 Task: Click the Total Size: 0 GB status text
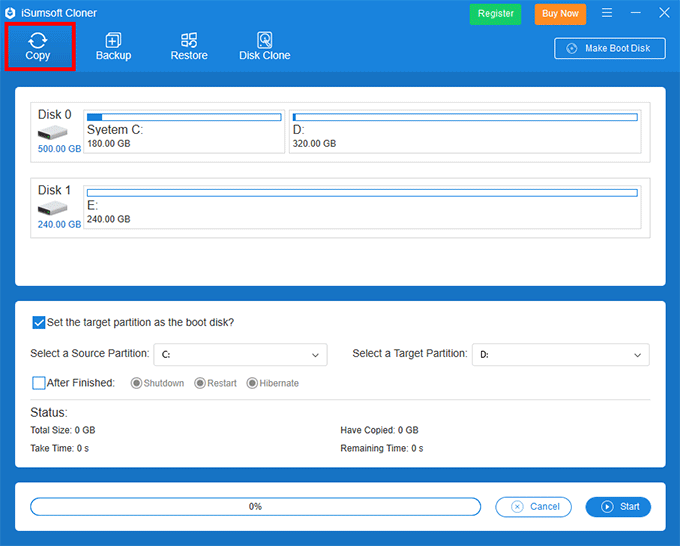pos(63,430)
